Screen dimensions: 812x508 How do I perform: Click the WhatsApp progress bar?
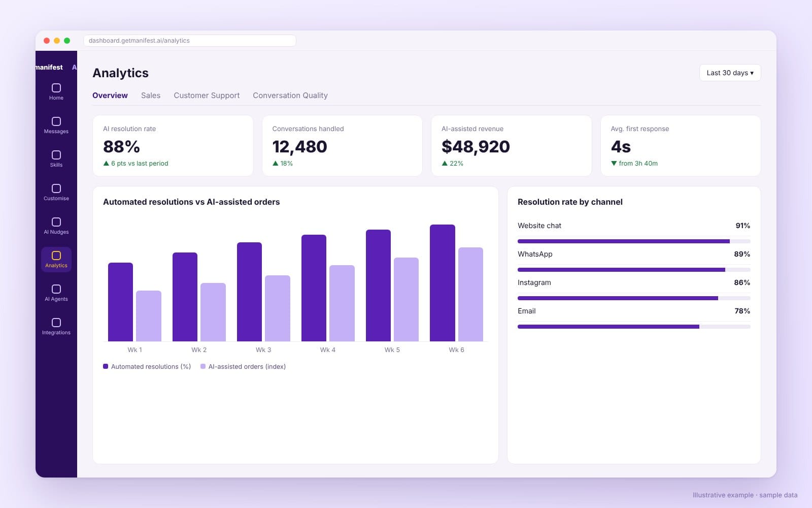pyautogui.click(x=634, y=270)
